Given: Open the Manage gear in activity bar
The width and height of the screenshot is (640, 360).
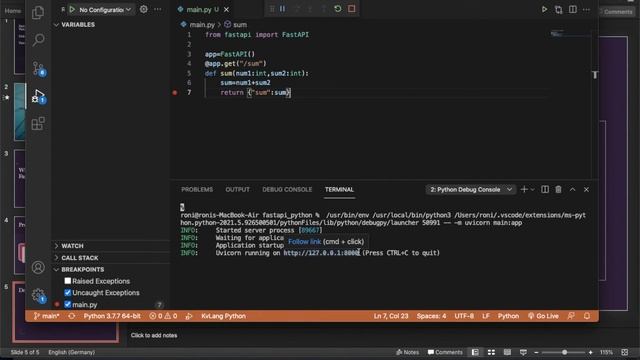Looking at the screenshot, I should pyautogui.click(x=38, y=295).
